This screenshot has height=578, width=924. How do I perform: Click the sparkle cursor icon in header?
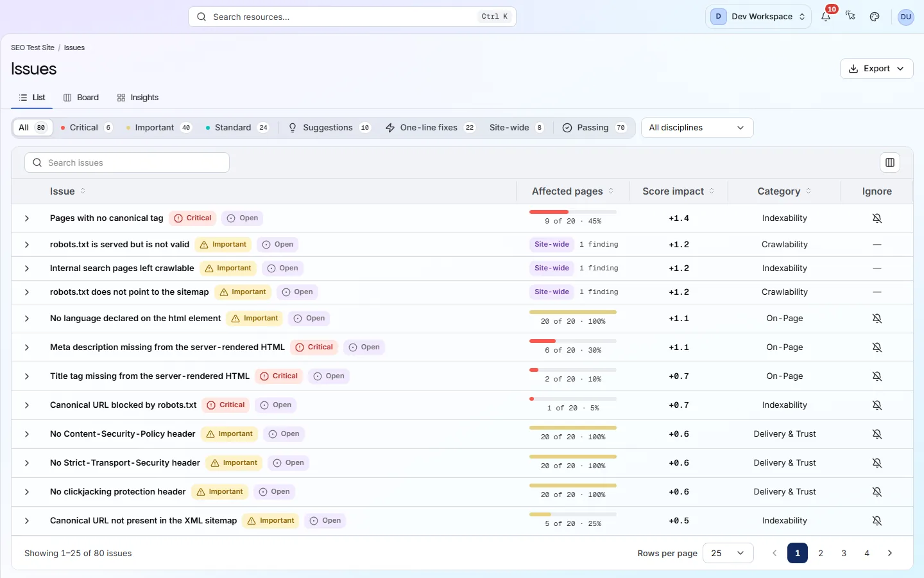point(850,17)
